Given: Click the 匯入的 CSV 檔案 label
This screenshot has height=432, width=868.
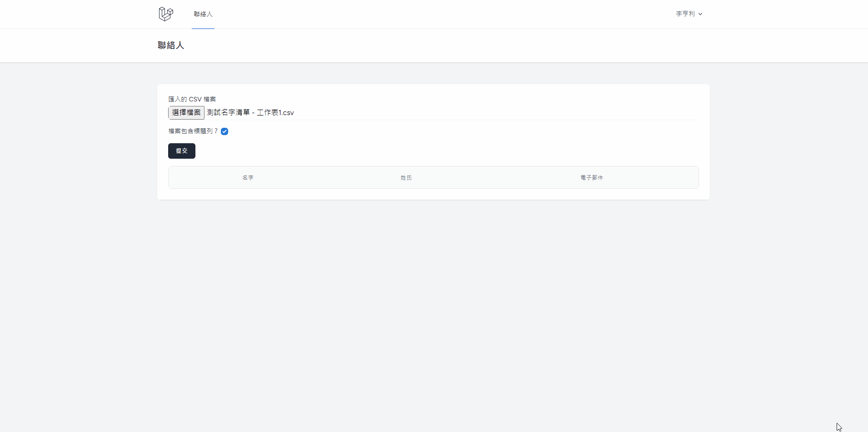Looking at the screenshot, I should pos(192,99).
